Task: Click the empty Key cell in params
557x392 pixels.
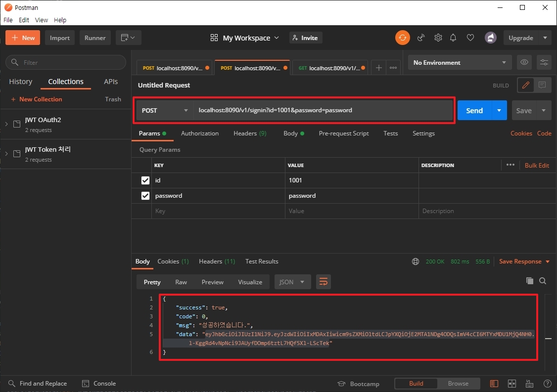Action: point(219,211)
